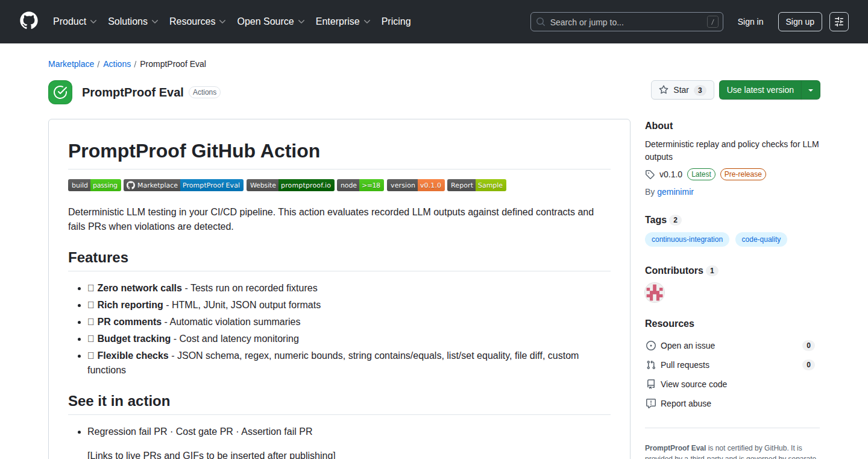Expand the Solutions menu
The height and width of the screenshot is (459, 868).
(x=133, y=22)
